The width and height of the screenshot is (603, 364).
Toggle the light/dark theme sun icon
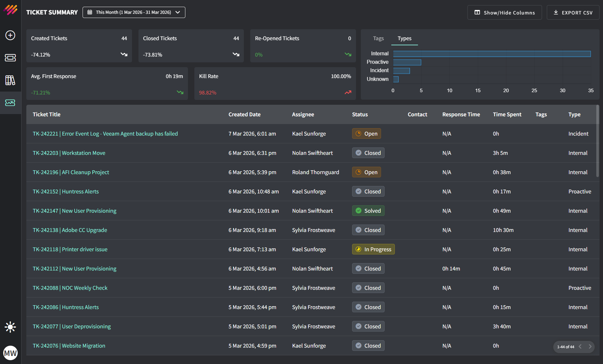pyautogui.click(x=10, y=327)
